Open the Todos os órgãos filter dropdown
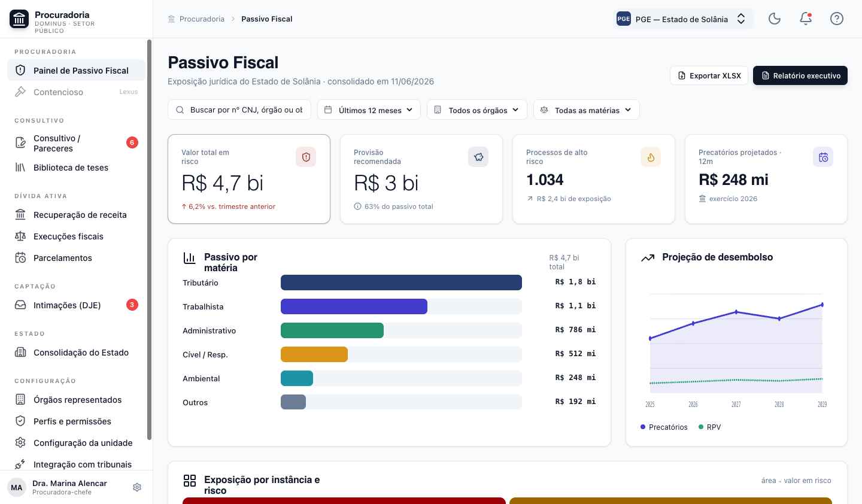 click(x=477, y=110)
